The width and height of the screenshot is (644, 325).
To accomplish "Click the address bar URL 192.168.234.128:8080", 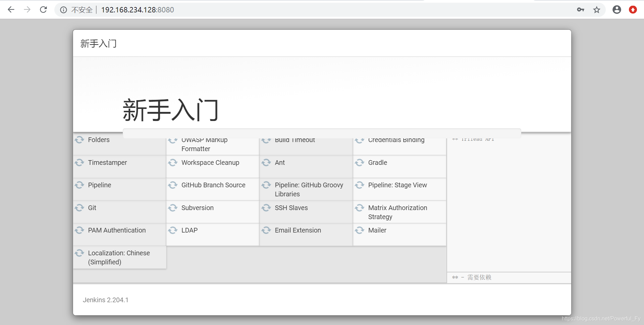I will [x=138, y=10].
